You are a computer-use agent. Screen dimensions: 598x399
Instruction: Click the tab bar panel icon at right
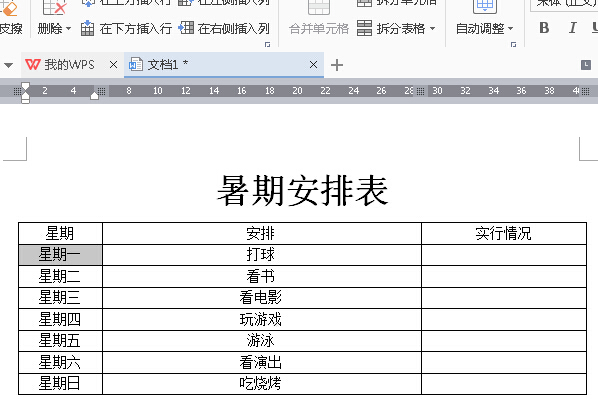pos(586,65)
